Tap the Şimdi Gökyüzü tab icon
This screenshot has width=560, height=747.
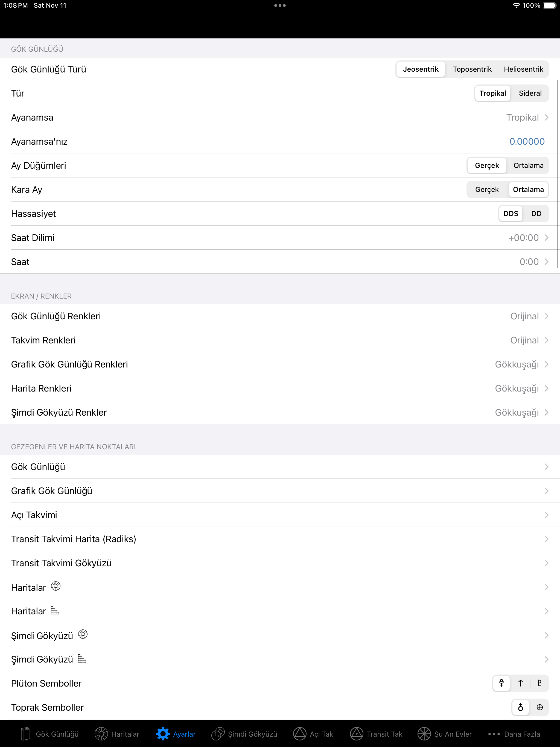click(218, 734)
